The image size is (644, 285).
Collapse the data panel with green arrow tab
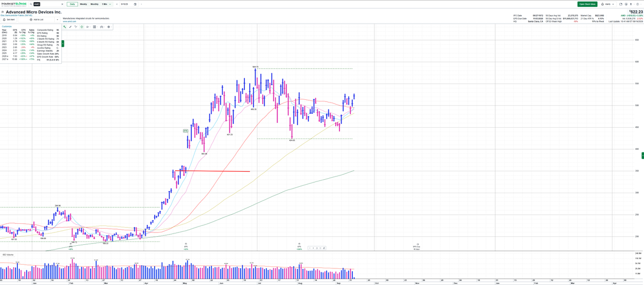pos(63,43)
